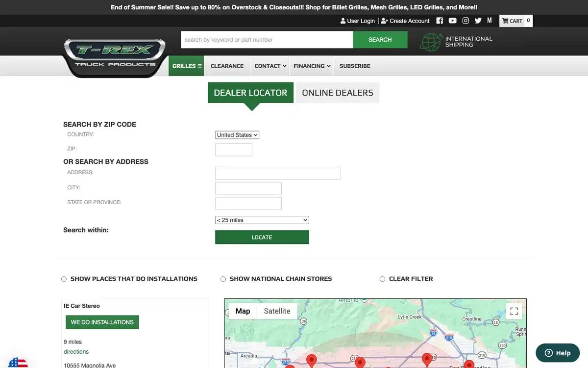Click the T-Rex Truck Products logo

coord(116,57)
